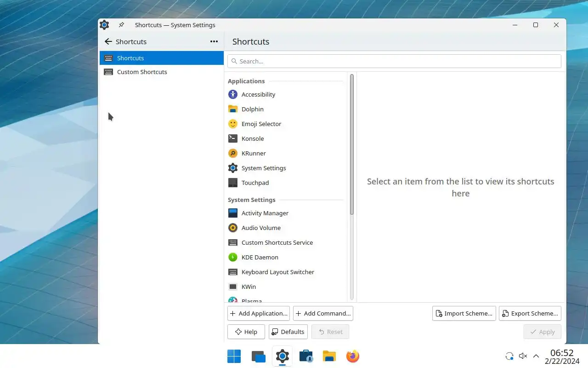Open the sidebar three-dots menu
The height and width of the screenshot is (368, 588).
tap(214, 41)
